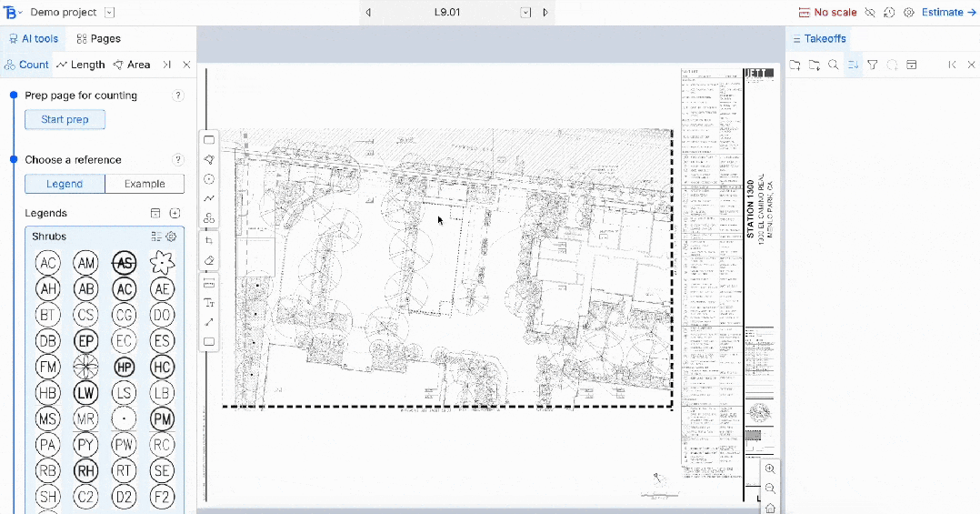Switch to the Pages tab
Viewport: 980px width, 514px height.
(98, 39)
